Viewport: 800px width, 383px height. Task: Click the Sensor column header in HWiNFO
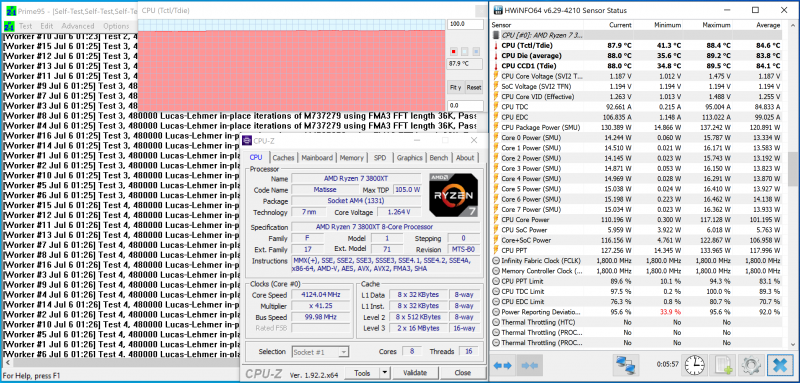(x=537, y=25)
